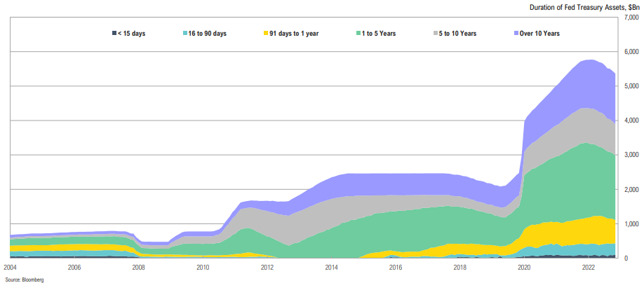Toggle the '91 days to 1 year' legend label
This screenshot has width=644, height=283.
(x=295, y=34)
